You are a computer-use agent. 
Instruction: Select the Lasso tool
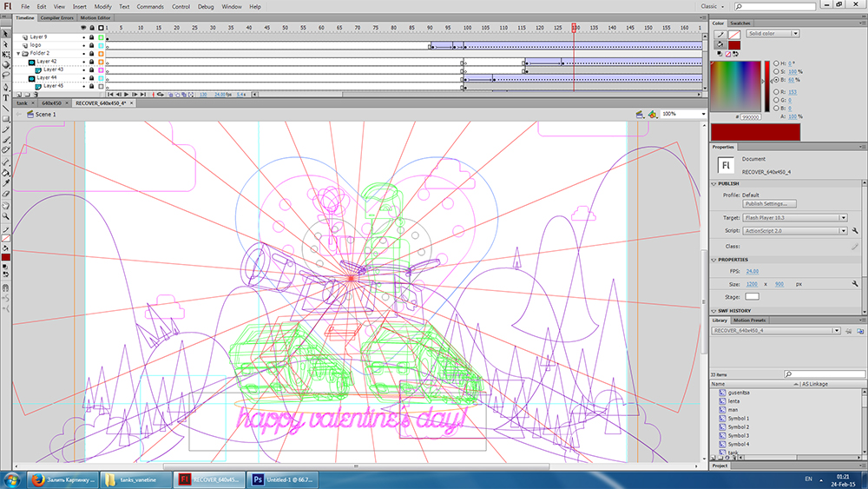tap(5, 75)
